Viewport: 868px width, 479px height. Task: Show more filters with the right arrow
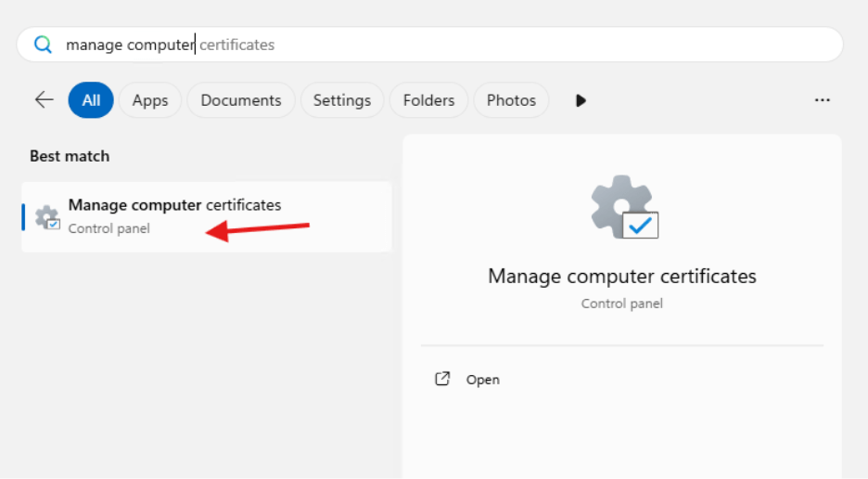coord(581,100)
